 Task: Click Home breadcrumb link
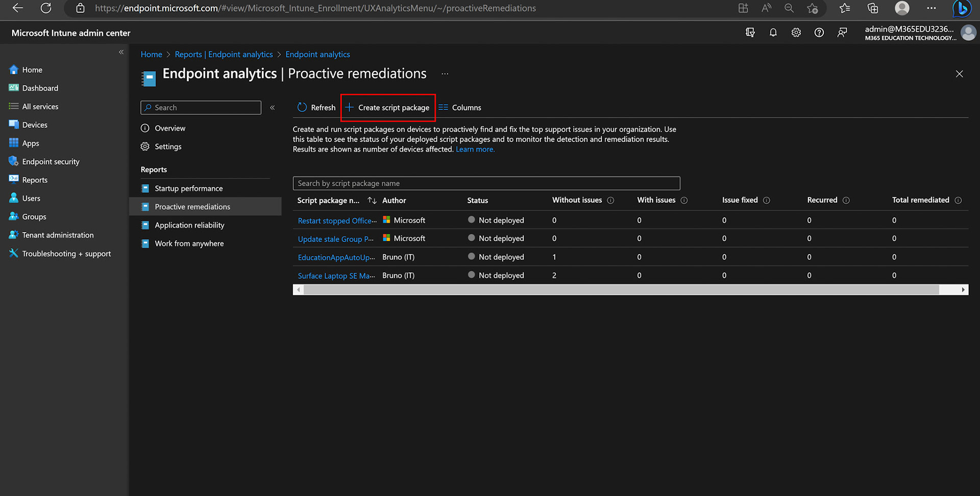(x=152, y=55)
